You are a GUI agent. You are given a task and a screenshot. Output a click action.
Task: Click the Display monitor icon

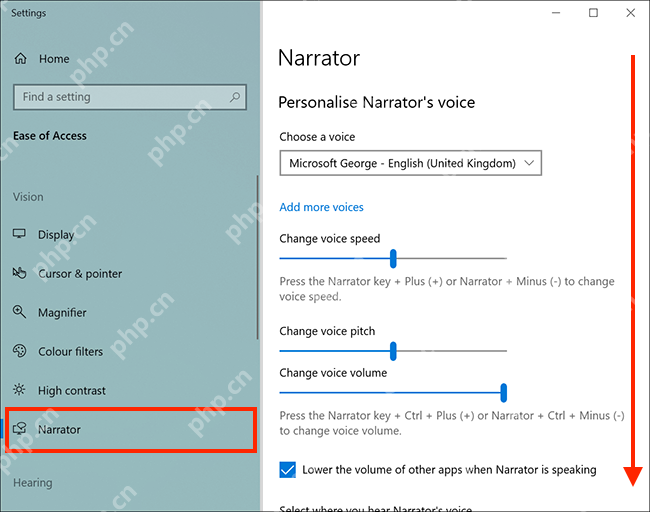pos(19,234)
